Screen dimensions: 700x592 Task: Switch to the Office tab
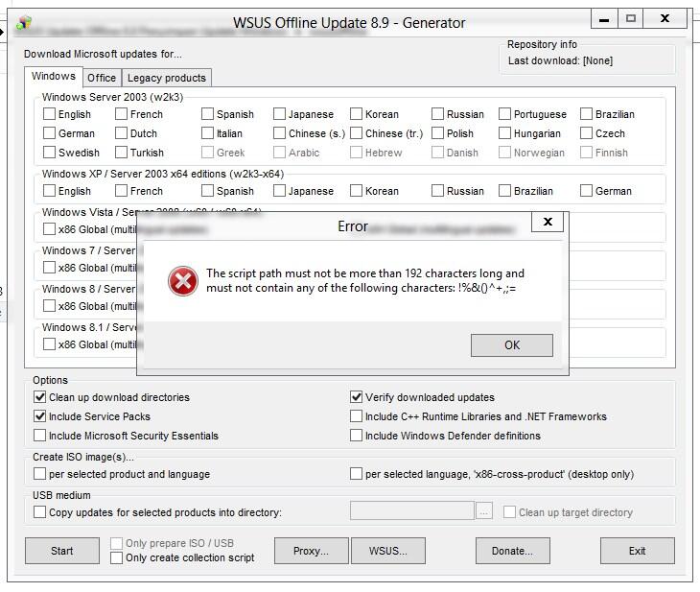click(x=102, y=78)
